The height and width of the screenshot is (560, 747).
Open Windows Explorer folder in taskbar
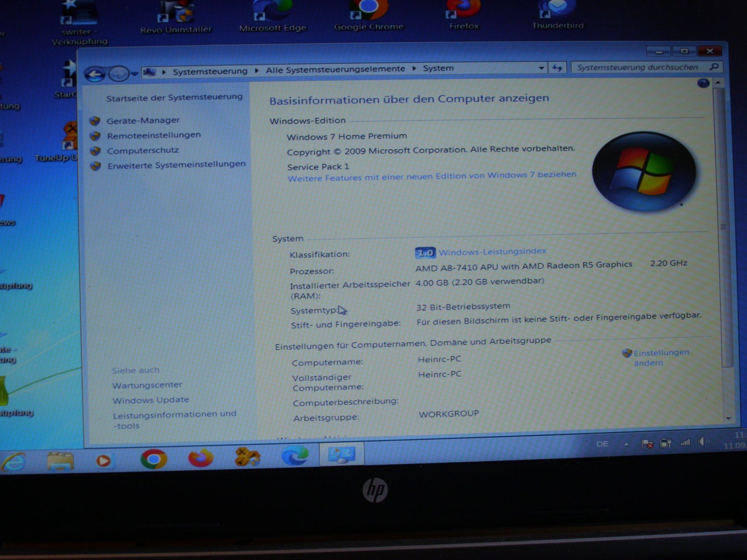point(60,461)
